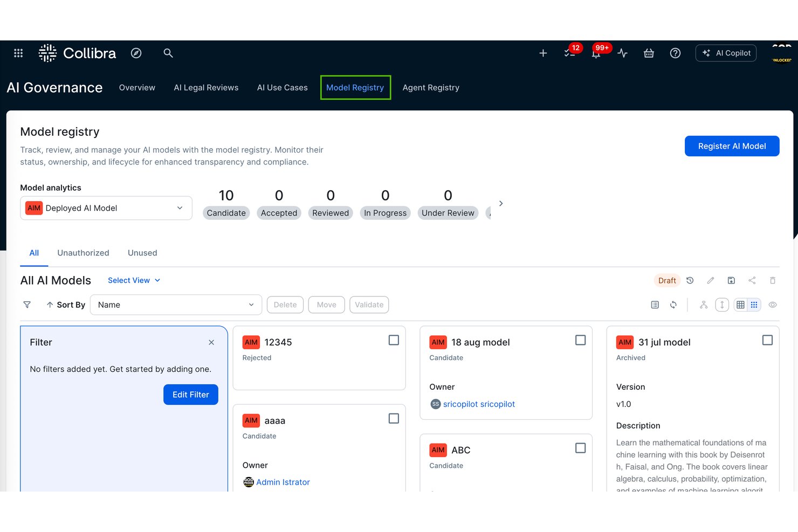Click Register AI Model button

(x=732, y=146)
